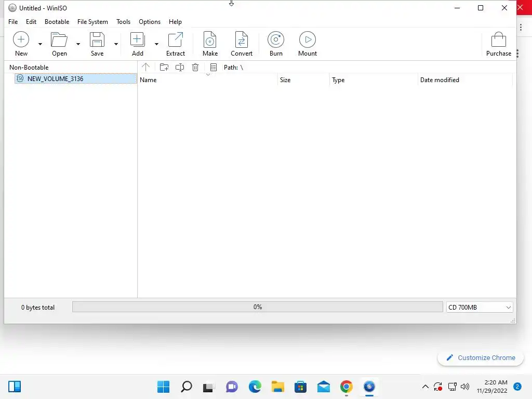Expand the New button dropdown arrow
The image size is (532, 399).
click(x=40, y=44)
